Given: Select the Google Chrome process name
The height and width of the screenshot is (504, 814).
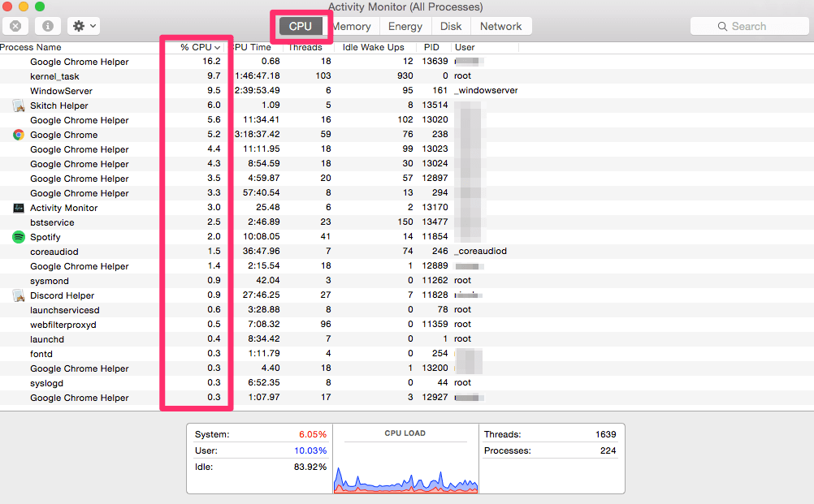Looking at the screenshot, I should 64,135.
